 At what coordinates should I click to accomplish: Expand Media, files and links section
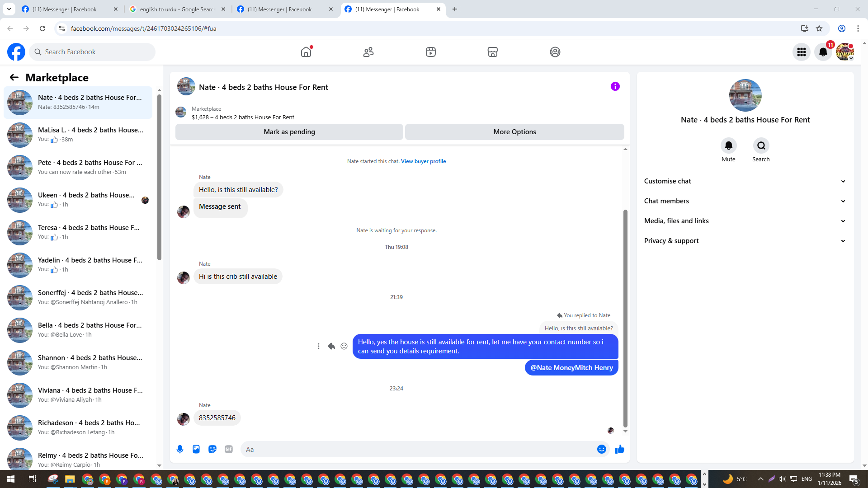[x=745, y=221]
